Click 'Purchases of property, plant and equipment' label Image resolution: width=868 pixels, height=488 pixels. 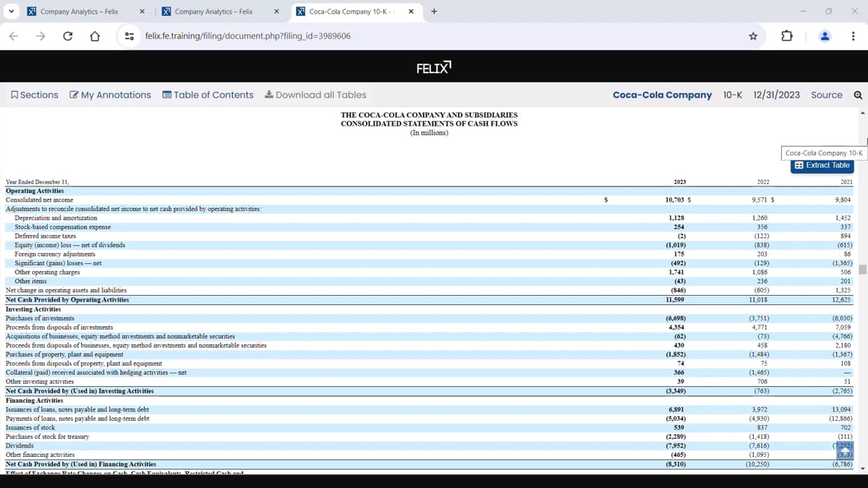pos(64,354)
